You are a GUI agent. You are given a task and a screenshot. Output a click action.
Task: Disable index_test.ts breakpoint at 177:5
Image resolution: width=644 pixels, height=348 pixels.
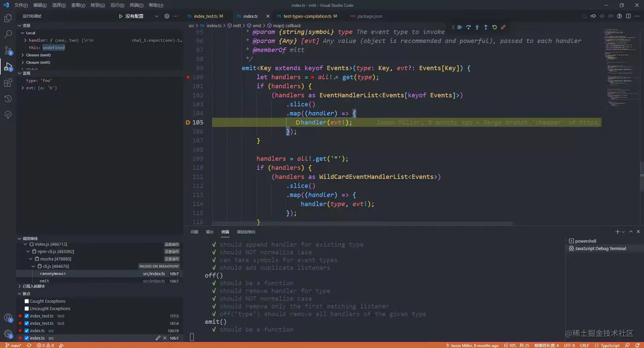tap(27, 316)
